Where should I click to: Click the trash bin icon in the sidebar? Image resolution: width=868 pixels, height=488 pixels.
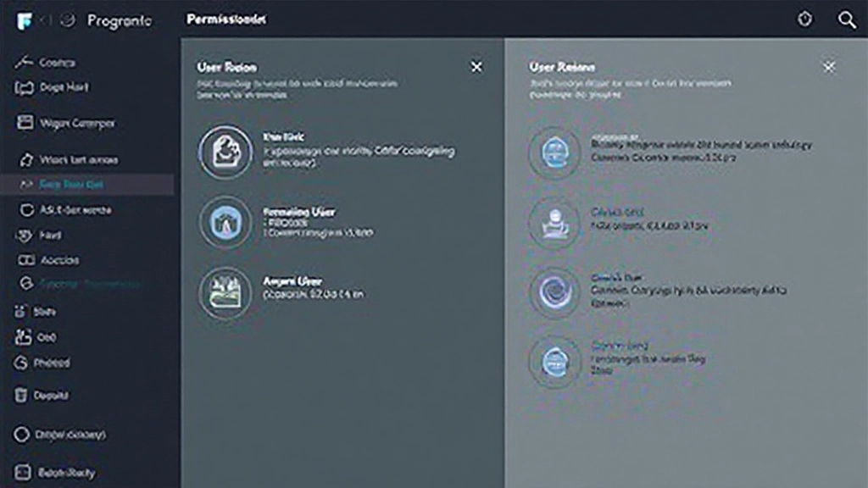tap(23, 395)
